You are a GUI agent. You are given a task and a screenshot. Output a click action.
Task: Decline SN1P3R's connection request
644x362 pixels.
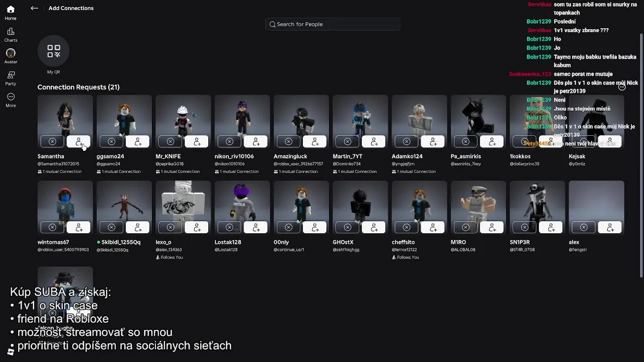click(x=524, y=228)
